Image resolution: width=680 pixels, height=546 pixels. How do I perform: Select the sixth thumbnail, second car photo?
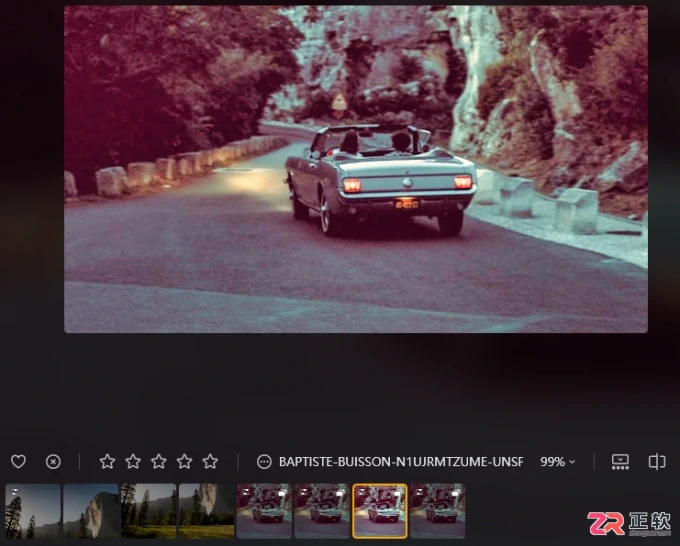(322, 511)
